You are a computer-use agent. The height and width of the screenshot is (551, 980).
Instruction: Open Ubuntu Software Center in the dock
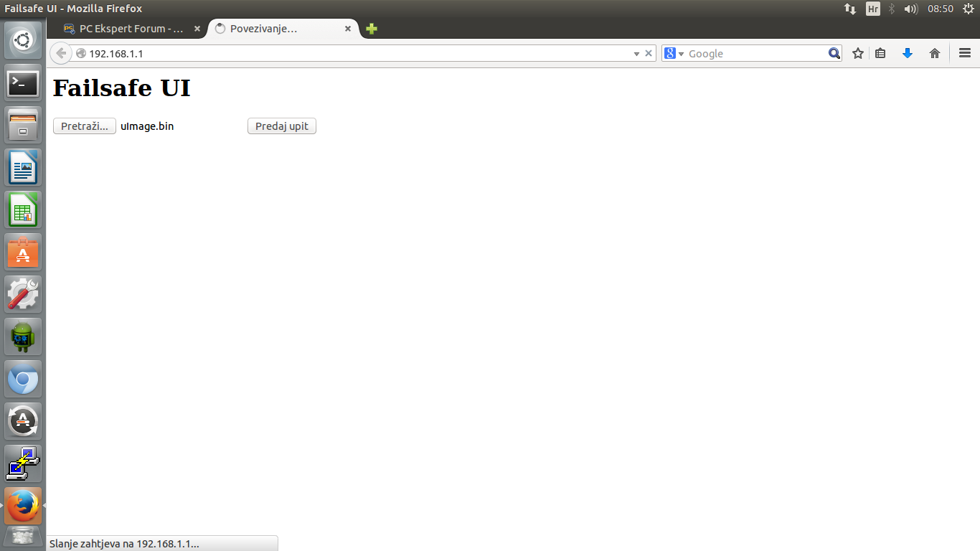(x=23, y=252)
